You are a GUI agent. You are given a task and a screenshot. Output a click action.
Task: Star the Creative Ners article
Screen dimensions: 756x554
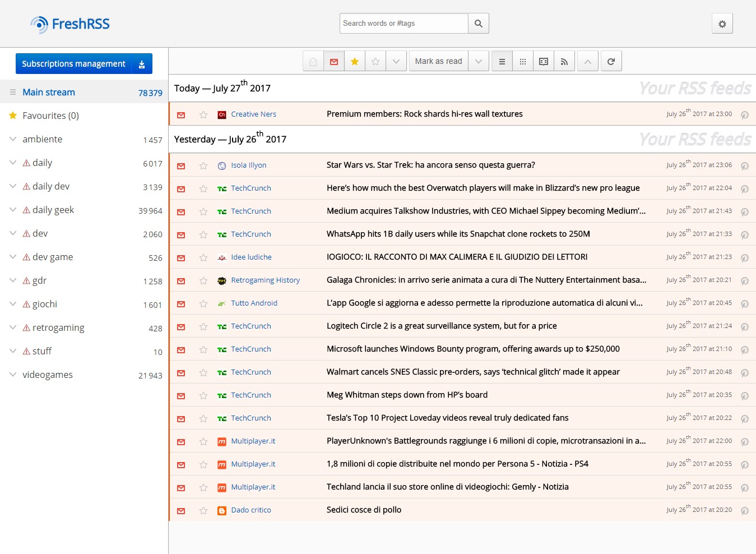point(203,115)
